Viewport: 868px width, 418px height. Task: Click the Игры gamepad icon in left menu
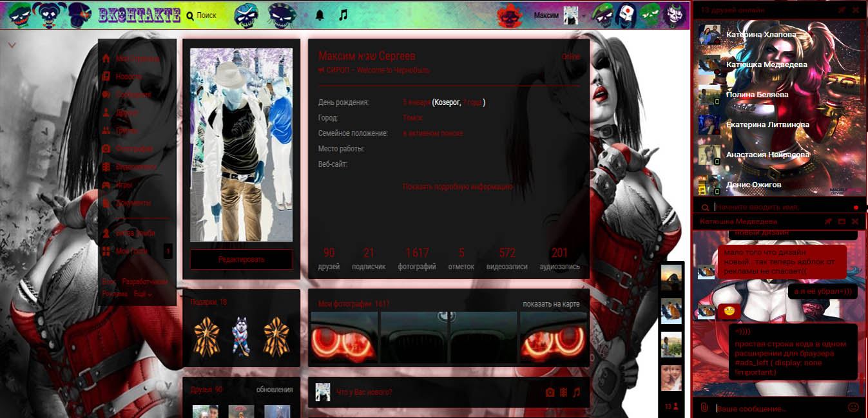(x=106, y=185)
